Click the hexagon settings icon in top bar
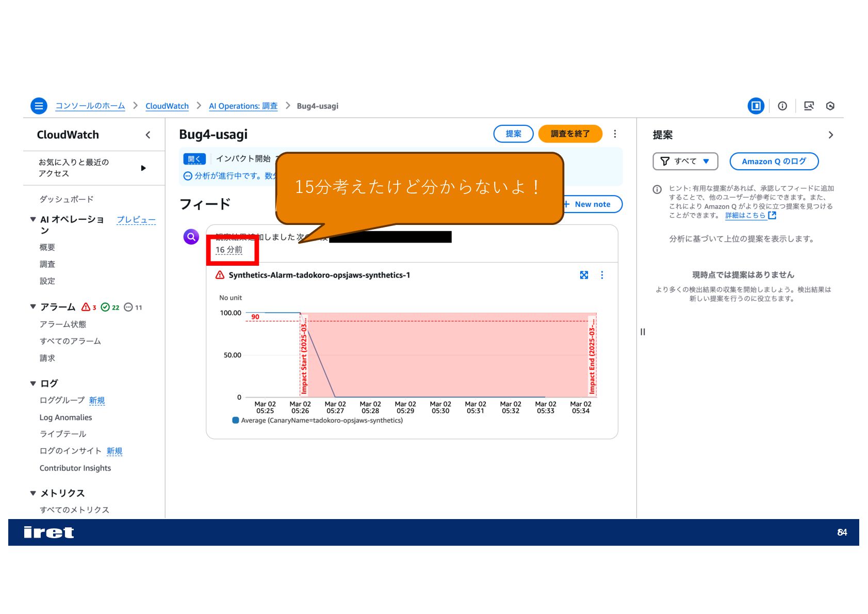The image size is (868, 614). click(x=830, y=106)
